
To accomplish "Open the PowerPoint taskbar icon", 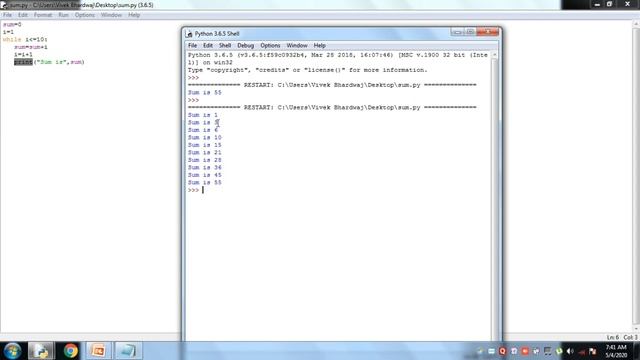I will coord(98,351).
